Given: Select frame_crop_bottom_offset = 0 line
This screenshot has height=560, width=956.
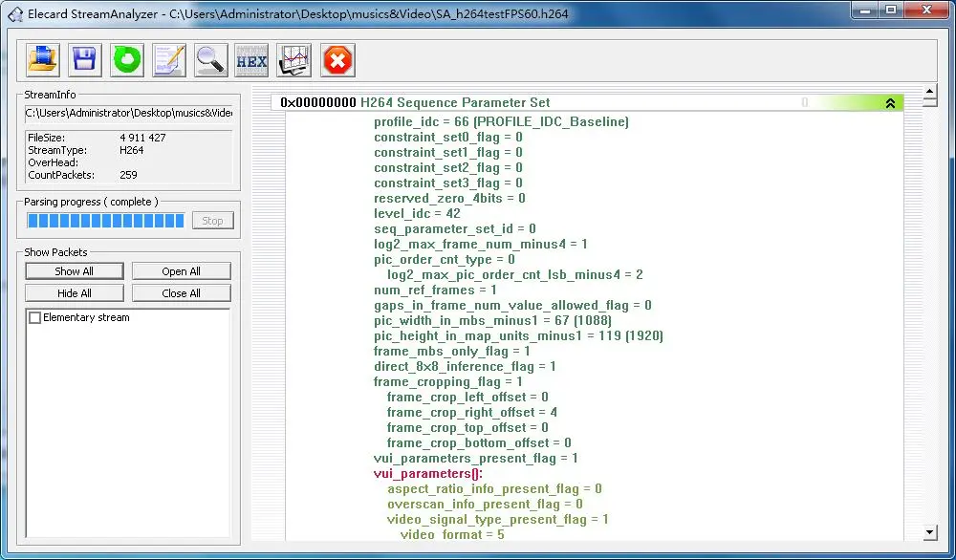Looking at the screenshot, I should click(x=479, y=443).
